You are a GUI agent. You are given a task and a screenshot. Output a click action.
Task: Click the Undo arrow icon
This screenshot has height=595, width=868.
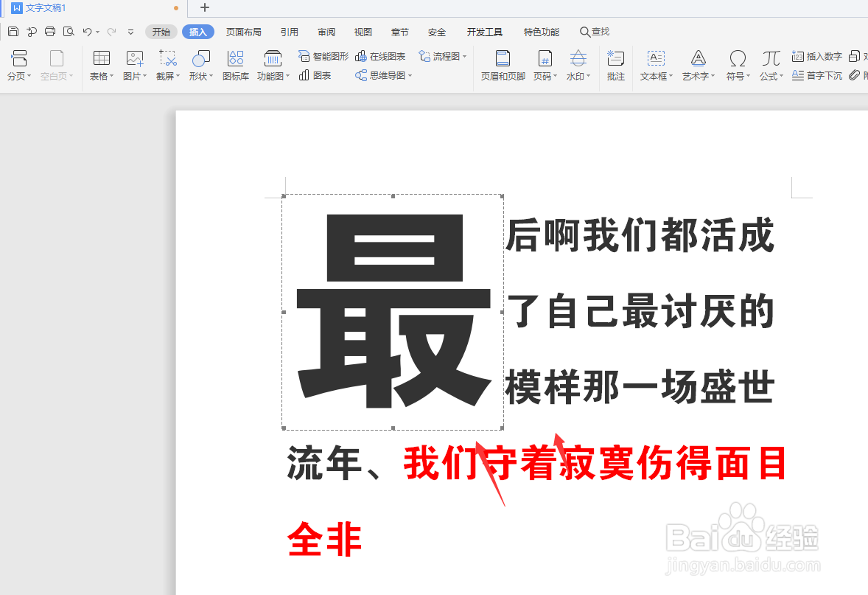(x=87, y=32)
